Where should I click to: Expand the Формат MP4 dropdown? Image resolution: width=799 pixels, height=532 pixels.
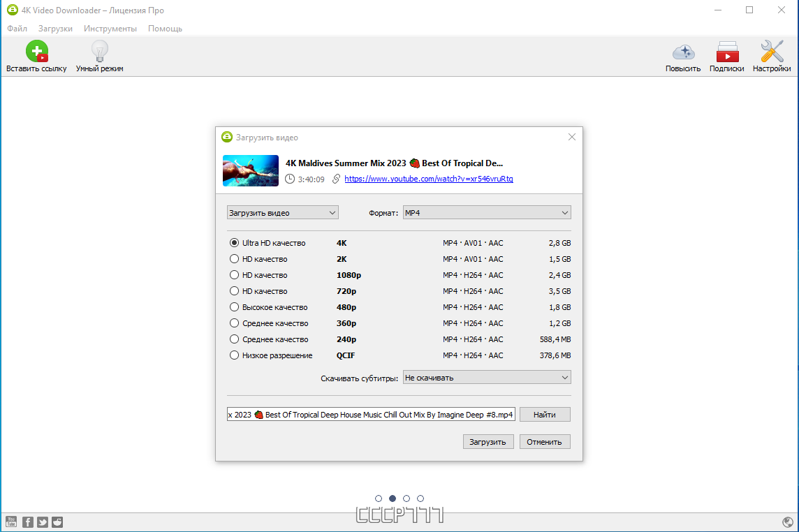tap(487, 212)
